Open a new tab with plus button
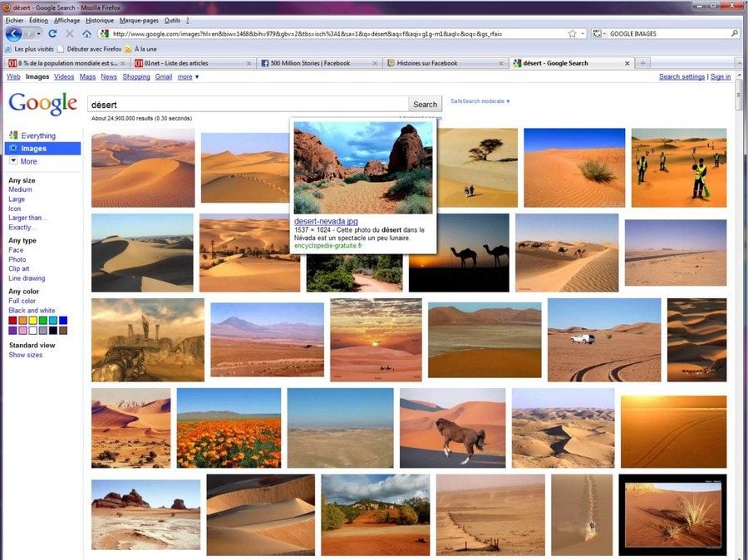748x560 pixels. [642, 63]
